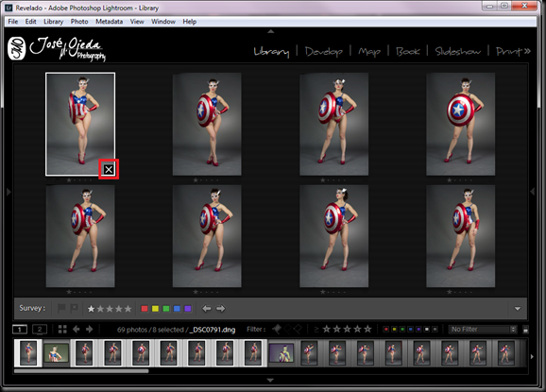Flag photo as pick in Survey toolbar
This screenshot has height=392, width=546.
click(x=61, y=309)
